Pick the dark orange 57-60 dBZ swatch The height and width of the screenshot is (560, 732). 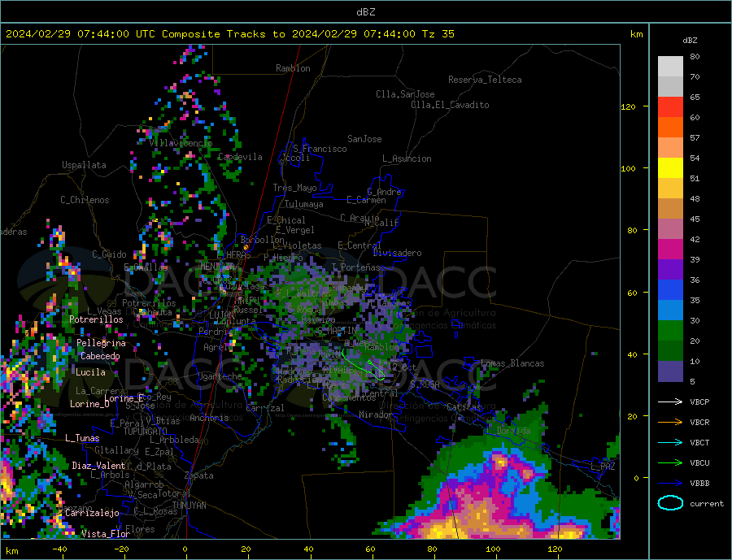(x=670, y=128)
